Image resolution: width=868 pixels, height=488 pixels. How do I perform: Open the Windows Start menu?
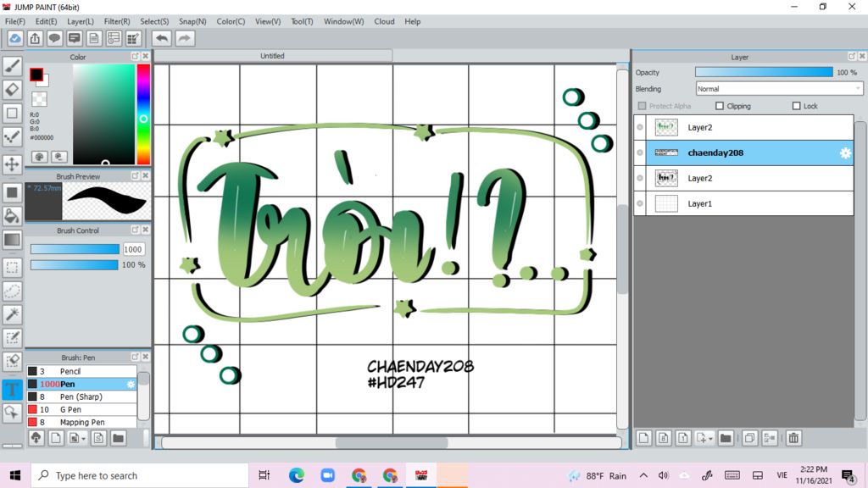15,475
